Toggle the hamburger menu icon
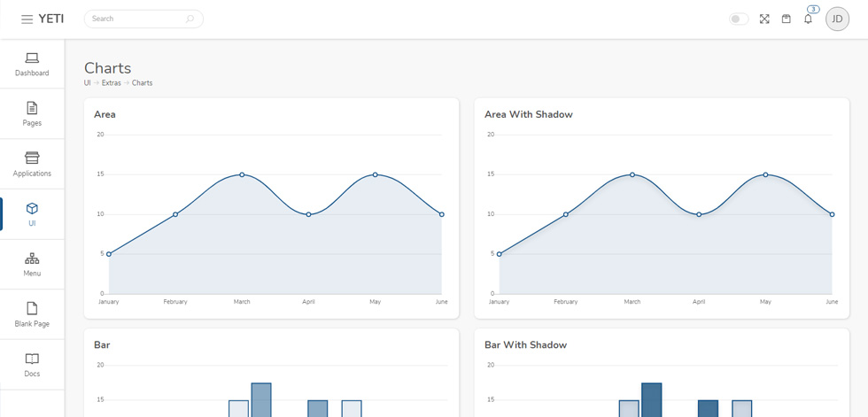Screen dimensions: 868x417 tap(27, 19)
